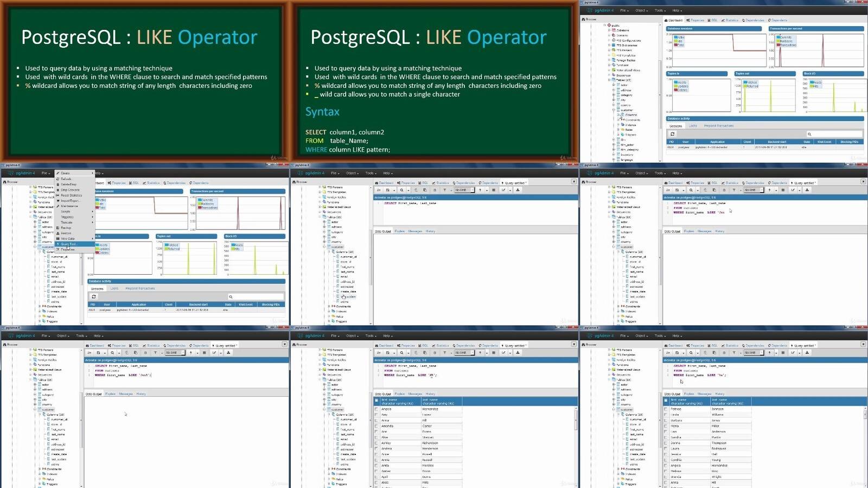Screen dimensions: 868x488
Task: Expand Triggers node in the Patricia Johnson results window tree
Action: pos(619,484)
